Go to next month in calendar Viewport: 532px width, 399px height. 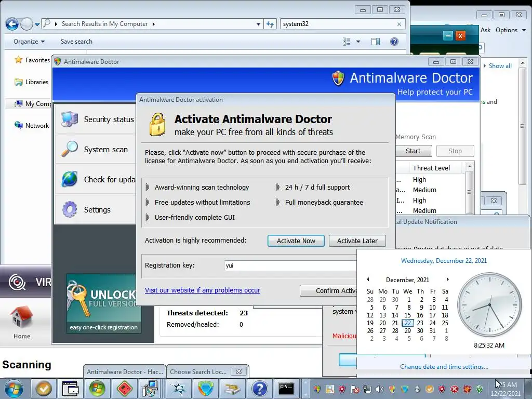[447, 280]
